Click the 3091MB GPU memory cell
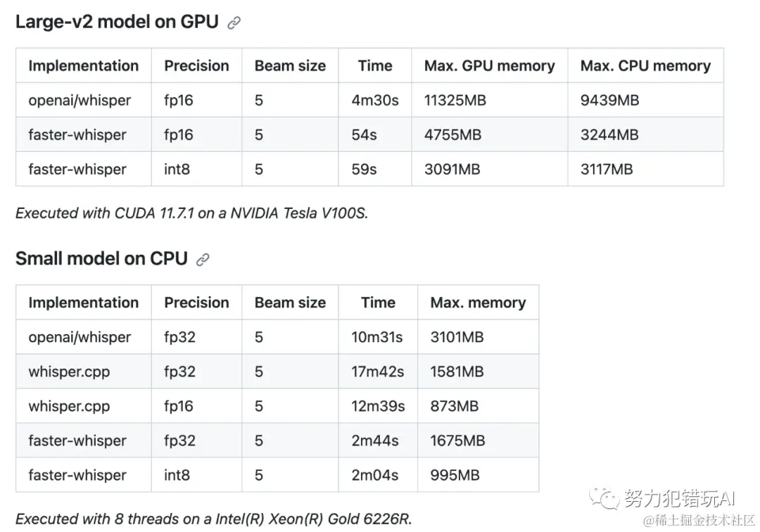The width and height of the screenshot is (760, 532). (490, 169)
